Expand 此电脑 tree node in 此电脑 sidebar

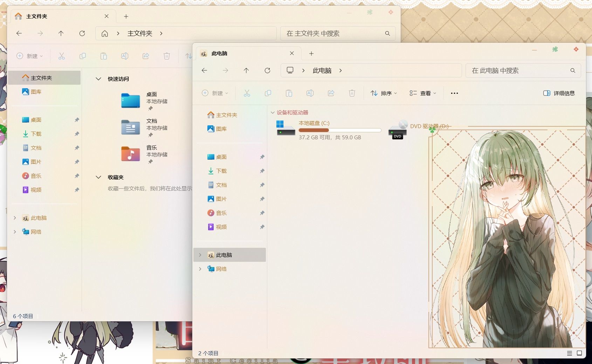pos(200,255)
